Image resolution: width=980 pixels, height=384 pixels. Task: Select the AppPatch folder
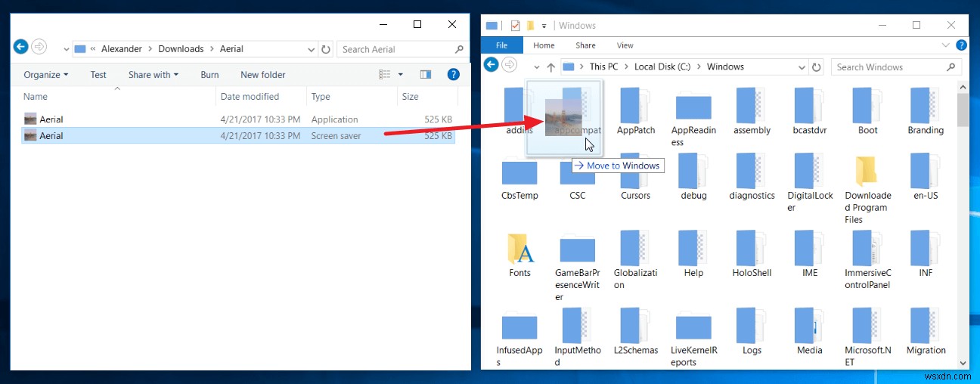[636, 112]
